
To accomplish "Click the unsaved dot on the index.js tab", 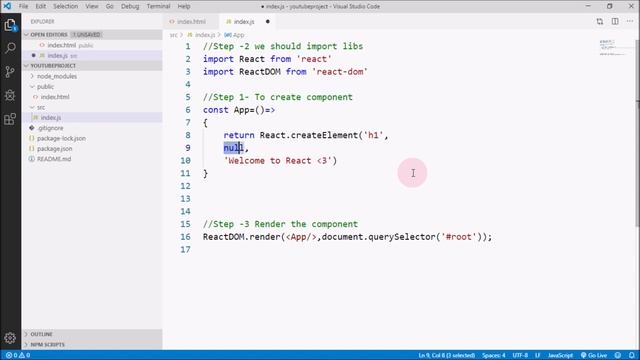I will [268, 22].
